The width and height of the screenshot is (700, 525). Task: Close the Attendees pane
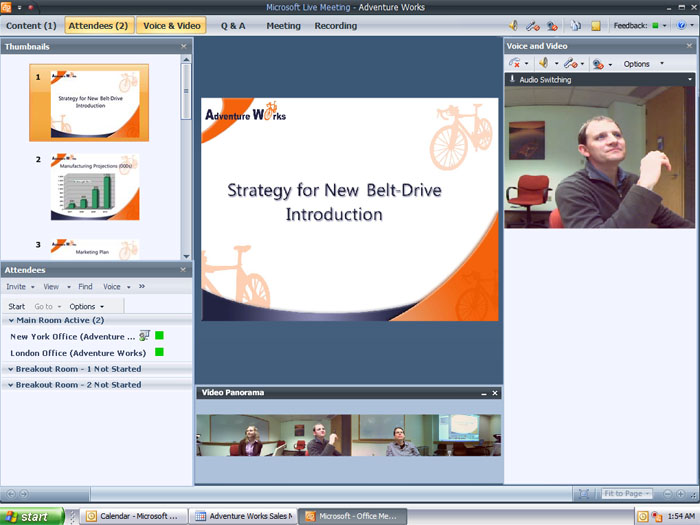click(x=183, y=270)
